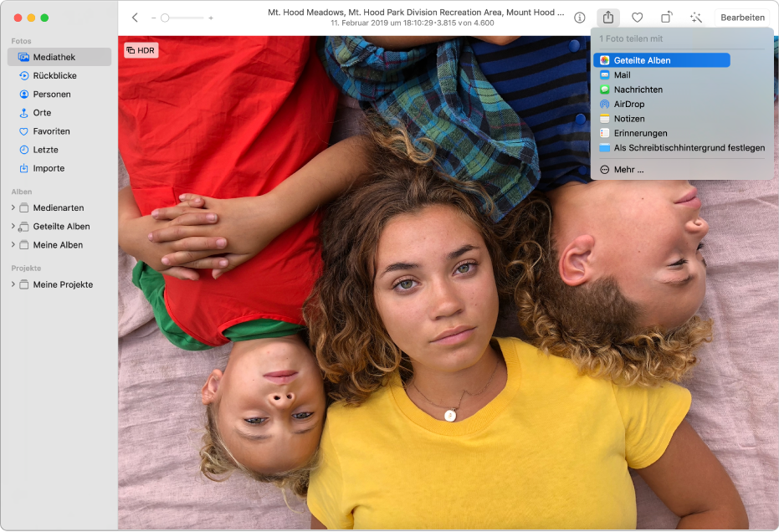Expand the Meine Alben group
This screenshot has width=779, height=532.
(13, 245)
